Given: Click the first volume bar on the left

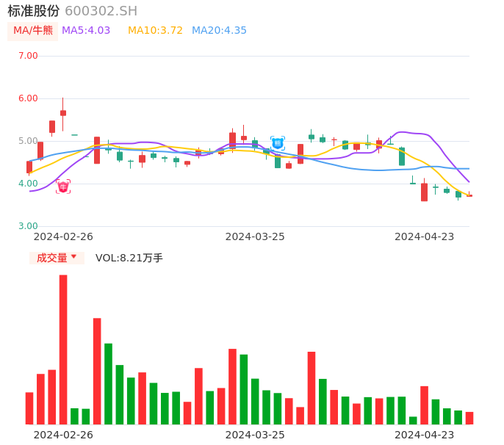Looking at the screenshot, I should [x=29, y=408].
